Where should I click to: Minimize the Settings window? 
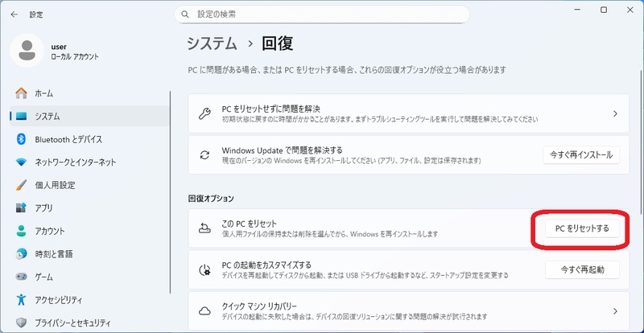coord(577,10)
